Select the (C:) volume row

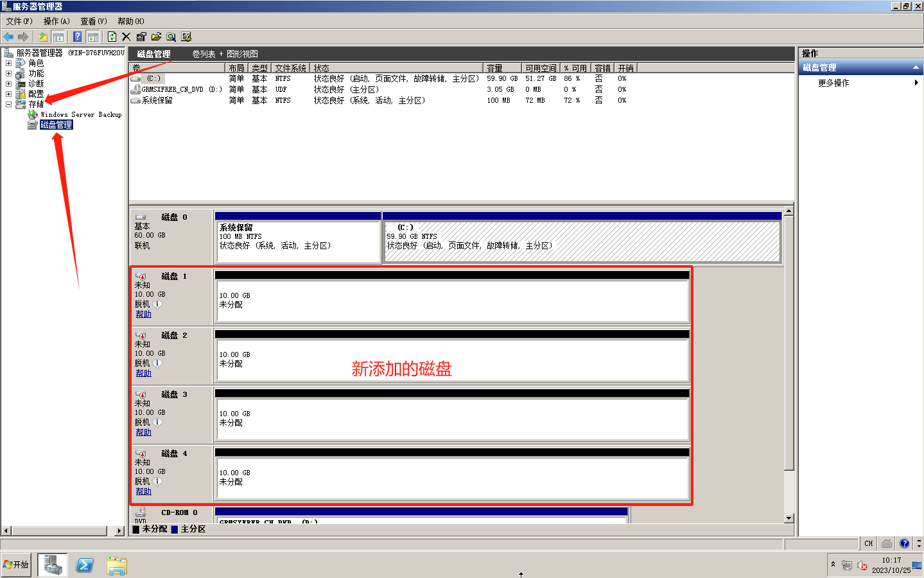pos(382,78)
